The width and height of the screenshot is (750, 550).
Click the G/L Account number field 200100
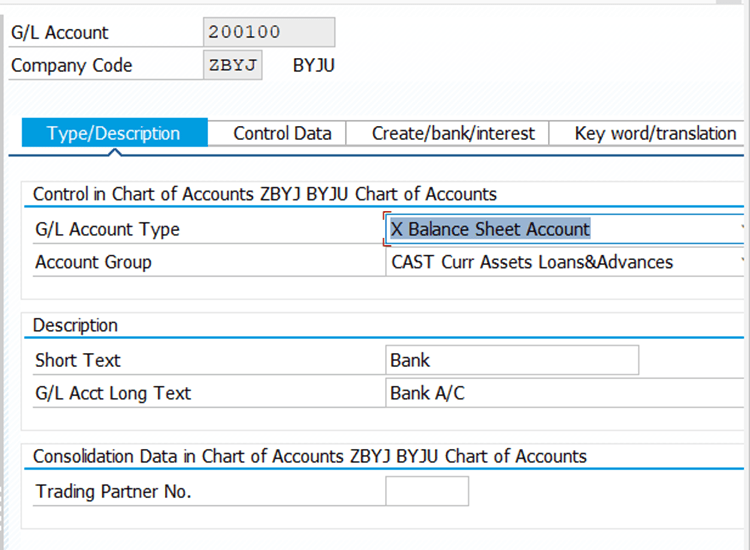(268, 32)
